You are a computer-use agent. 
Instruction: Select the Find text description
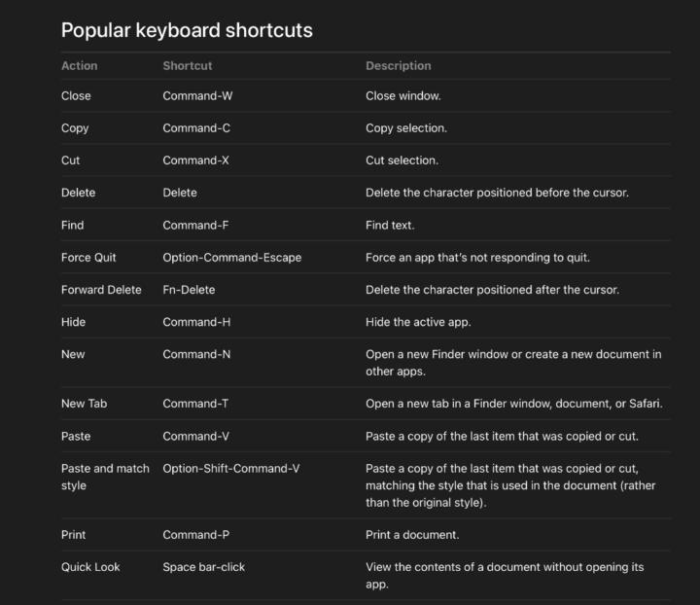pyautogui.click(x=390, y=225)
